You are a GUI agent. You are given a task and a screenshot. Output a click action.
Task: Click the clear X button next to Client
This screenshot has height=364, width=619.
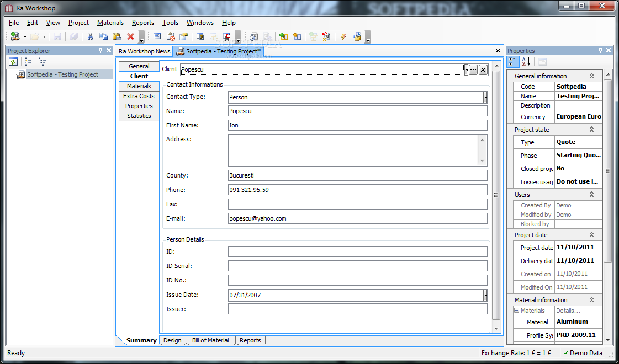483,70
